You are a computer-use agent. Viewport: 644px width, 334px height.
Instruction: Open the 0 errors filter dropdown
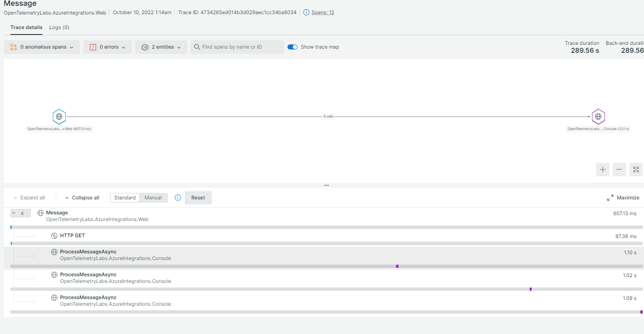coord(107,47)
